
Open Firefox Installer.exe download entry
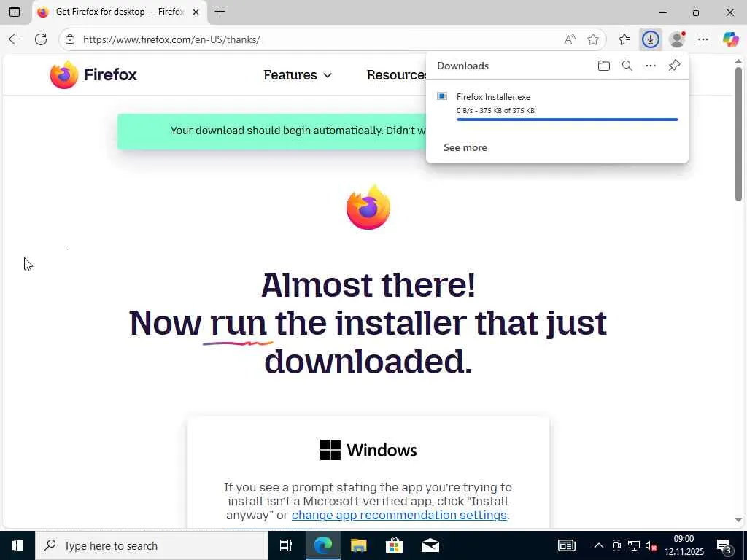point(557,106)
